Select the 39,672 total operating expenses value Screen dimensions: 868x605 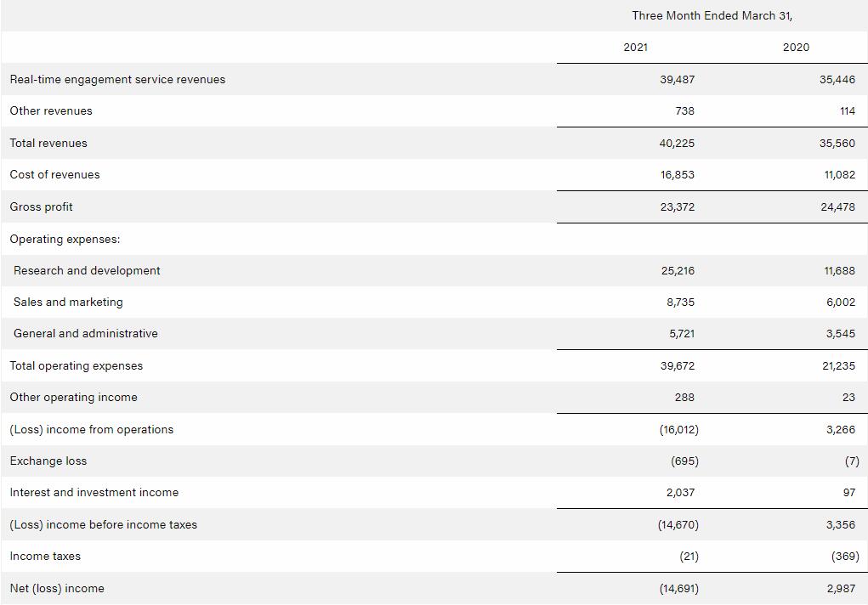click(677, 365)
